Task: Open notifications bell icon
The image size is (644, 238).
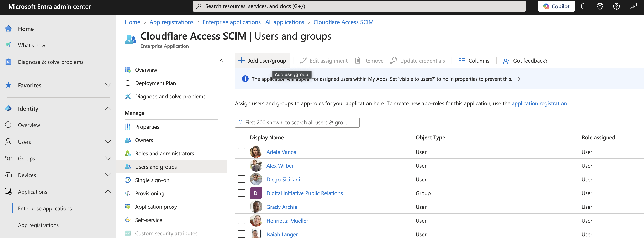Action: coord(583,6)
